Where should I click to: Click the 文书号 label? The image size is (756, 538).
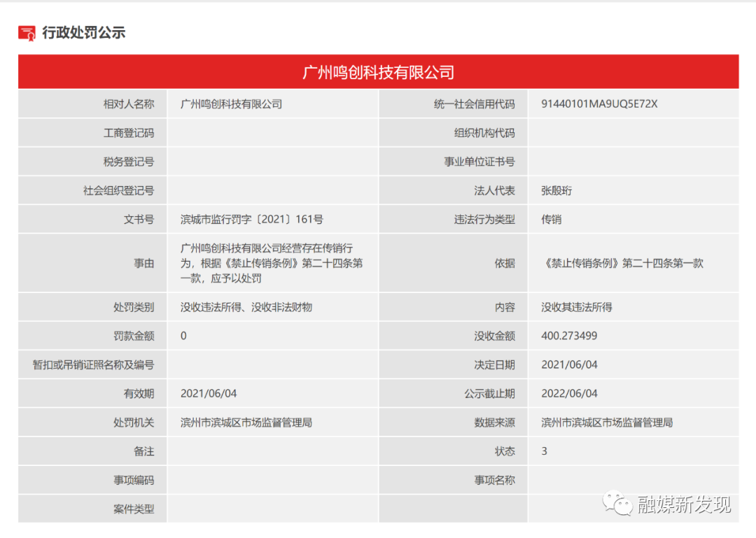coord(139,220)
